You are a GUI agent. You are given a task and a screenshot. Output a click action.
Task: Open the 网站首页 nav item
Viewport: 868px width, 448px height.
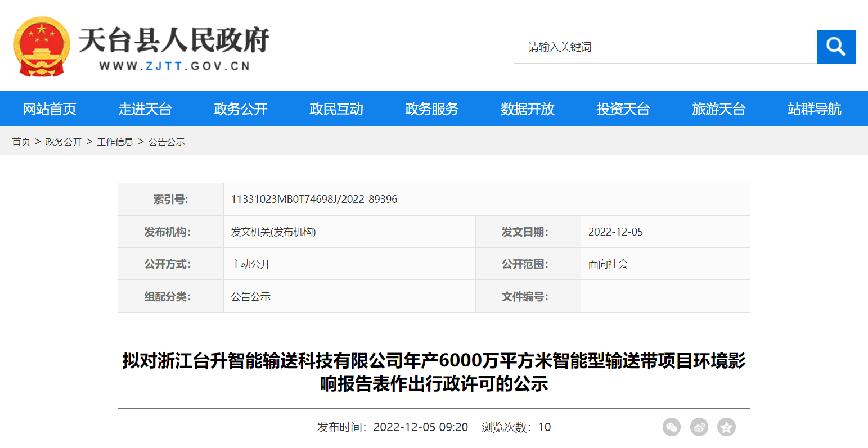(50, 109)
